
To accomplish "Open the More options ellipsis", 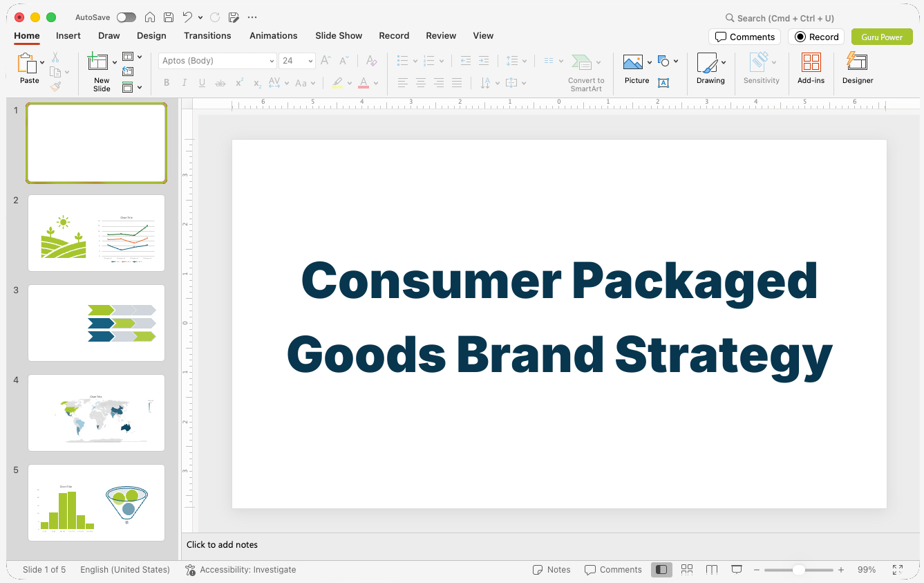I will pyautogui.click(x=252, y=17).
